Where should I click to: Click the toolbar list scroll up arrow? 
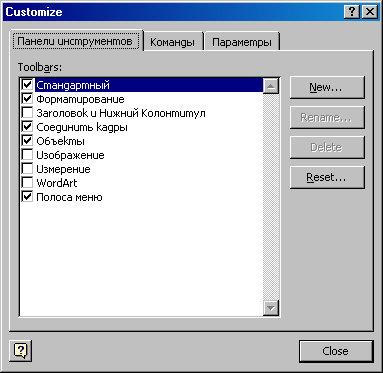pos(271,86)
